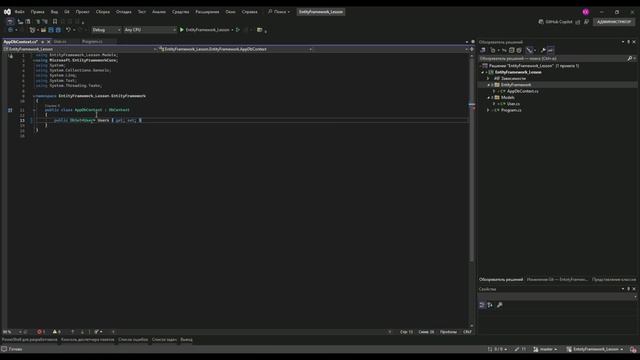The width and height of the screenshot is (640, 360).
Task: Open the Git menu
Action: [x=67, y=12]
